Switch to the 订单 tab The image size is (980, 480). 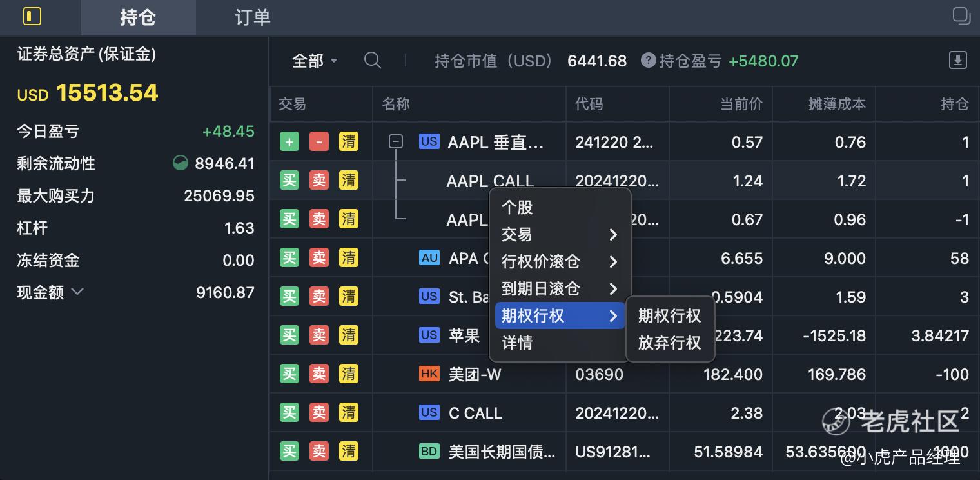[253, 17]
